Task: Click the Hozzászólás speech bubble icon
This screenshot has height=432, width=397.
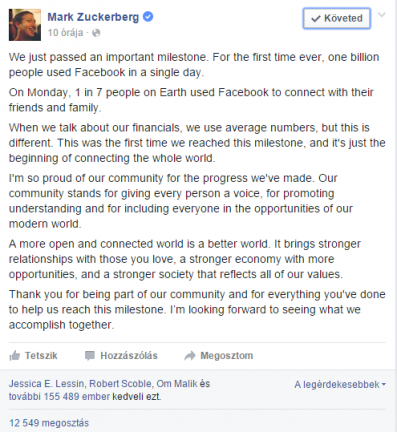Action: pyautogui.click(x=90, y=356)
